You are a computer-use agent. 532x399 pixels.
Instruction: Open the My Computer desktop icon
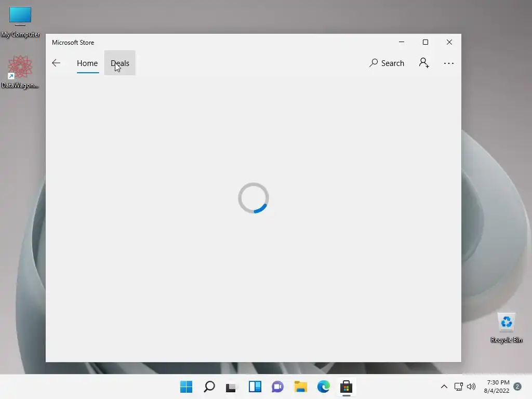[x=20, y=22]
